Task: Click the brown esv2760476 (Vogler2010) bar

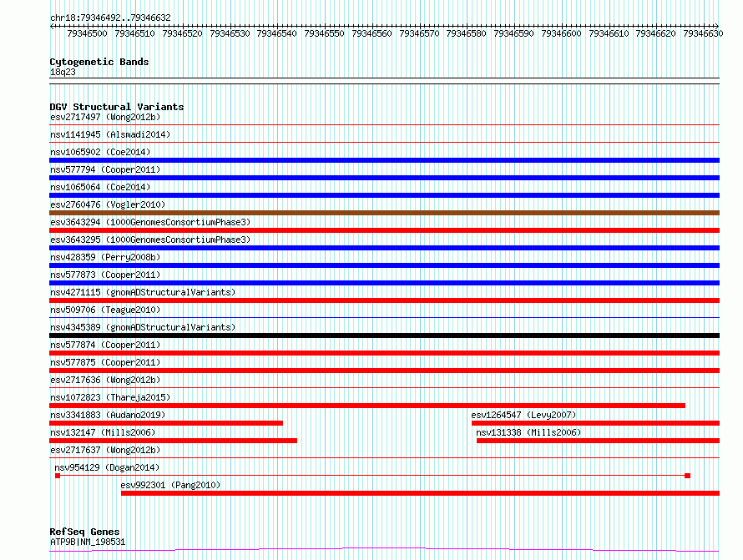Action: 384,213
